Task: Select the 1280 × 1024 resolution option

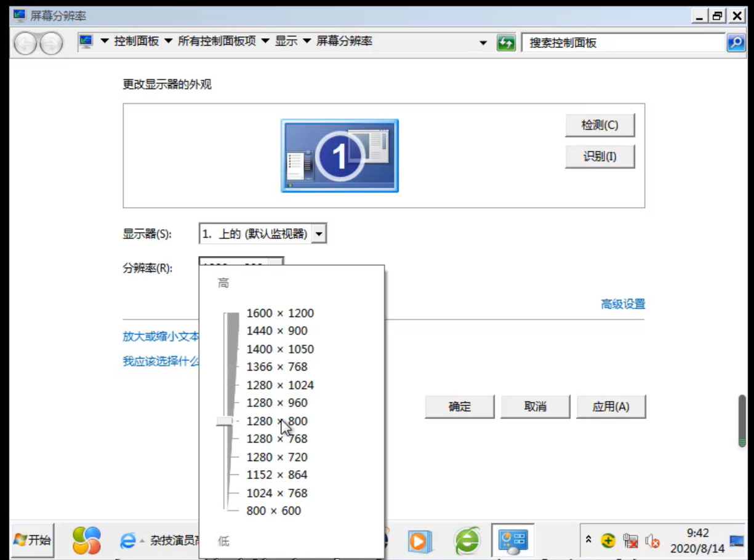Action: pos(280,385)
